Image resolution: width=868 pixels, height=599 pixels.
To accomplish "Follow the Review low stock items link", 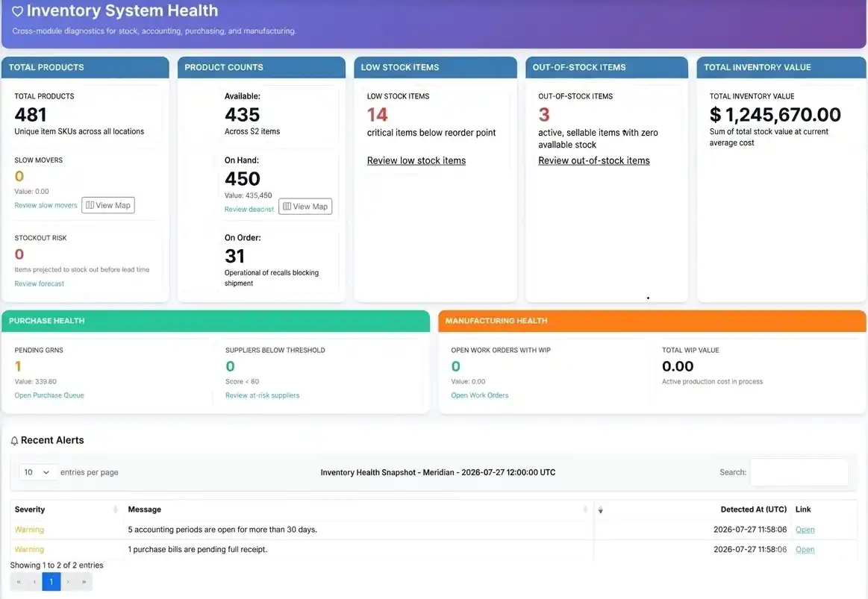I will [x=416, y=160].
